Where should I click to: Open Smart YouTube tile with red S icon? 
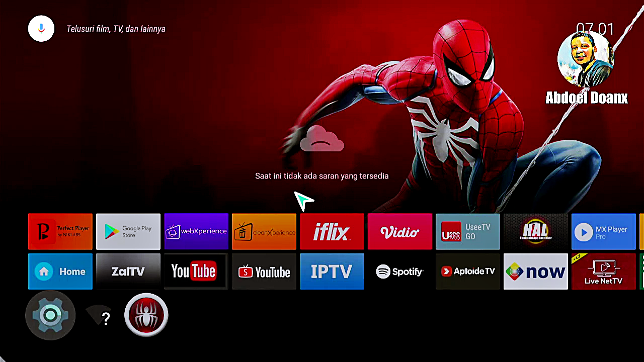264,271
